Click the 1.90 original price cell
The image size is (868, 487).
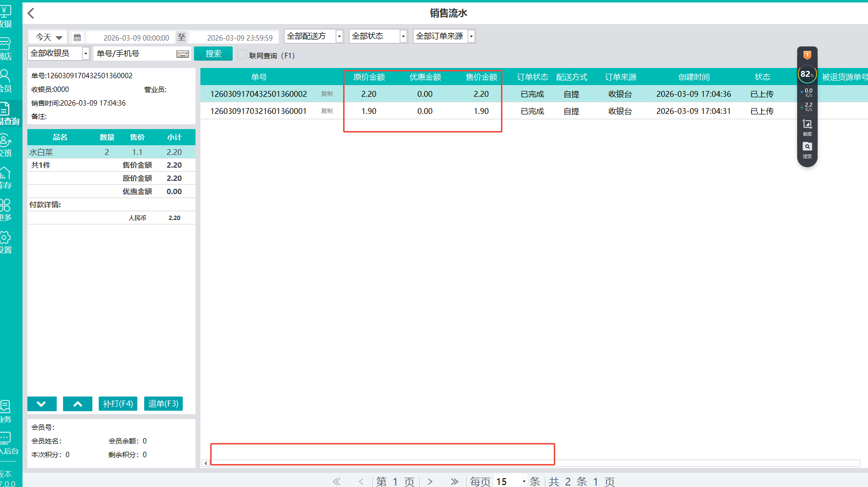369,111
